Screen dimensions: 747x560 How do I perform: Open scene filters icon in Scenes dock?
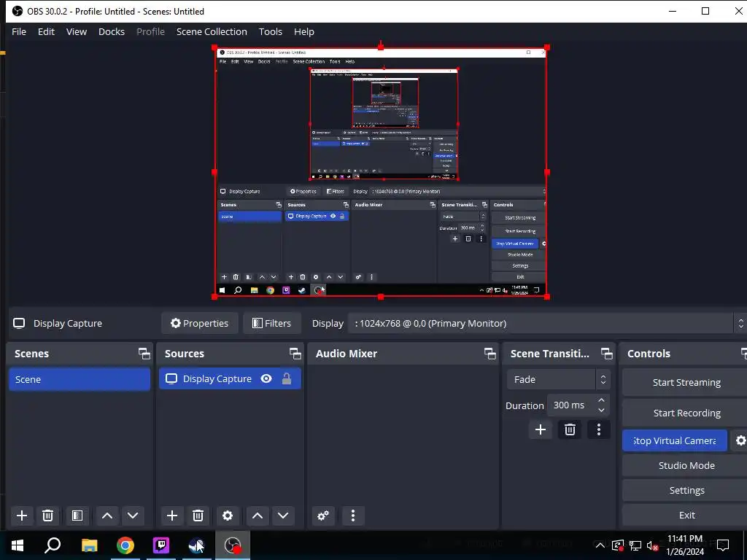point(77,516)
